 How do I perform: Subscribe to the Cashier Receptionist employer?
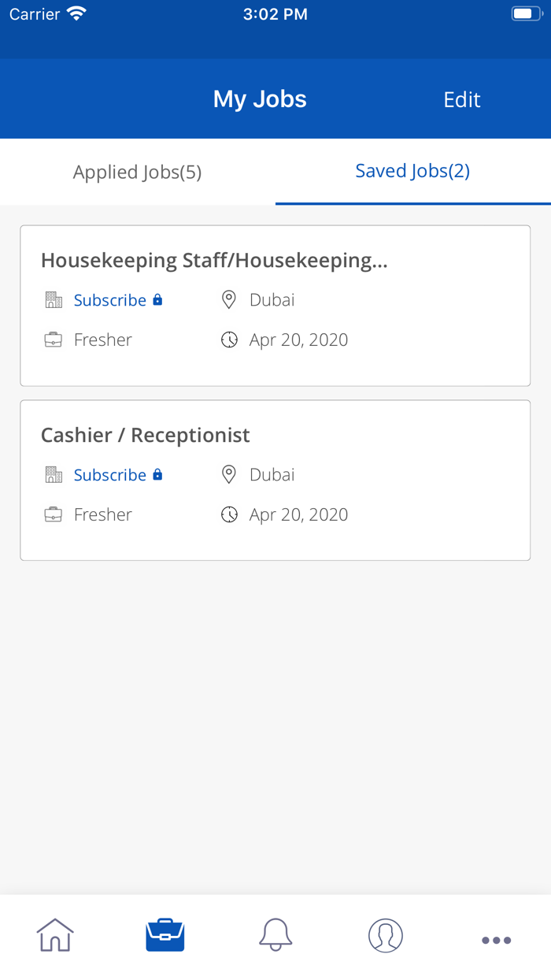pos(109,474)
